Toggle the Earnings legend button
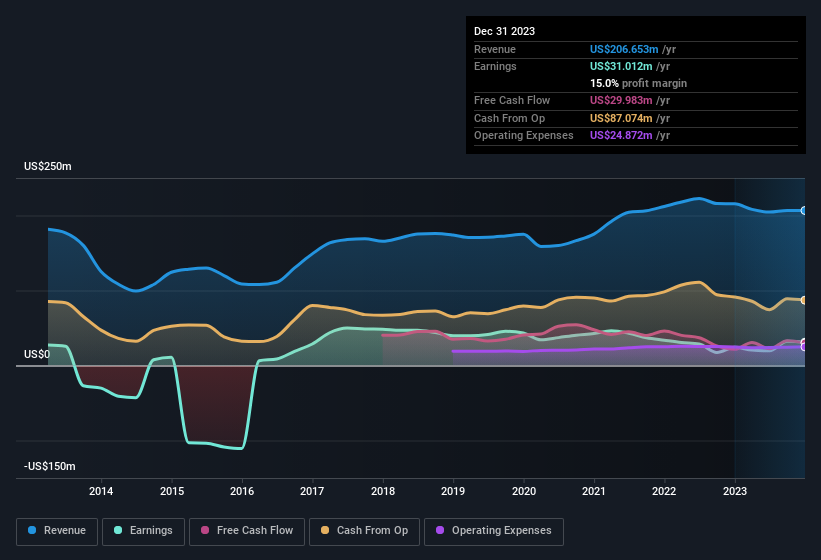This screenshot has height=560, width=821. tap(143, 531)
